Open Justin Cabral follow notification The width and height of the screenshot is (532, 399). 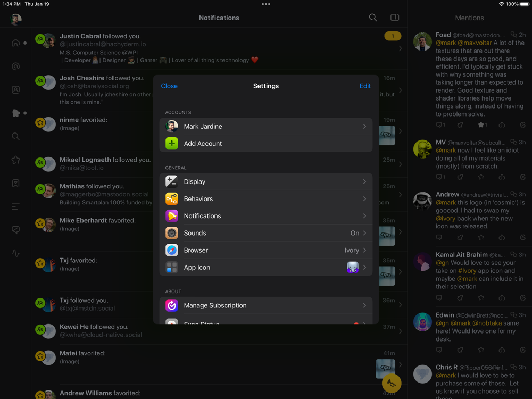pos(219,48)
